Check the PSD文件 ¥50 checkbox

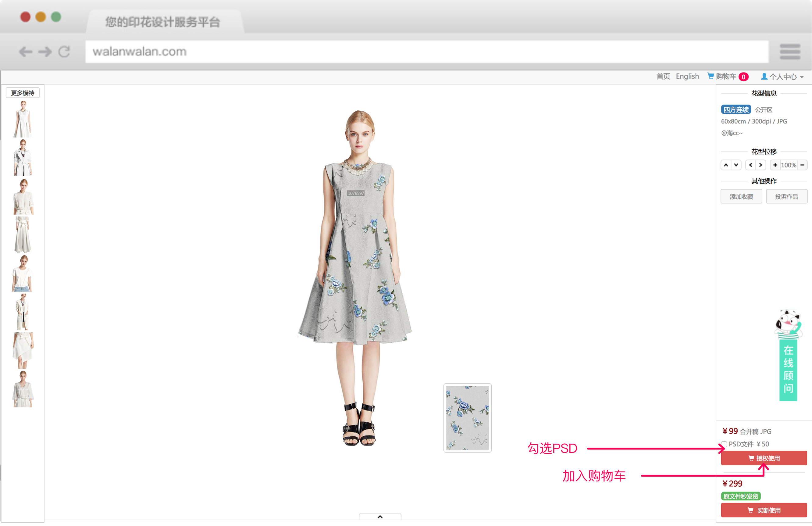pos(724,444)
